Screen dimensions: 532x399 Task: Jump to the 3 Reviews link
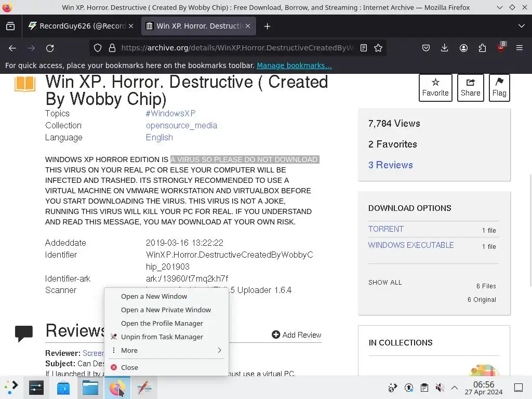(391, 165)
